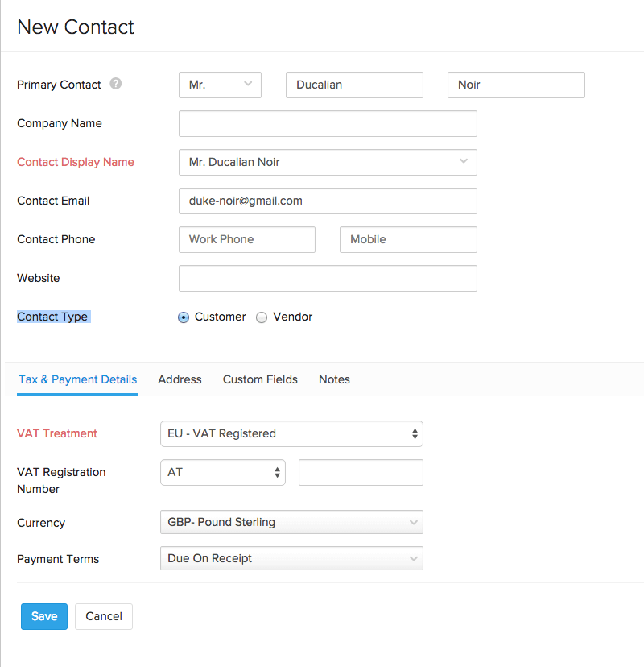Focus the Work Phone field
Screen dimensions: 644x667
(x=247, y=239)
